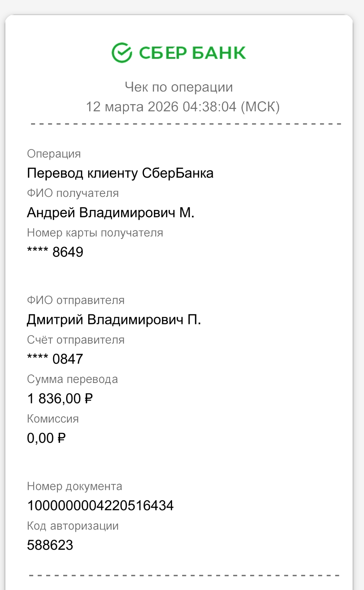Viewport: 364px width, 590px height.
Task: Select sender account ending 0847
Action: tap(55, 359)
